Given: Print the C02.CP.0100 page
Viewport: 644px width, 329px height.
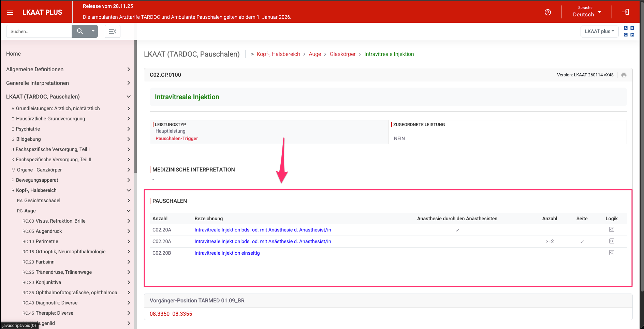Looking at the screenshot, I should (624, 75).
